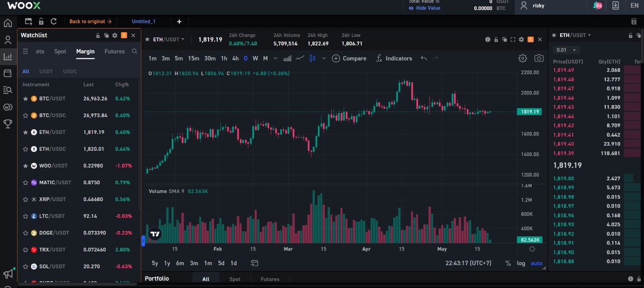Screen dimensions: 644x288
Task: Open the Compare symbols button
Action: click(x=349, y=58)
